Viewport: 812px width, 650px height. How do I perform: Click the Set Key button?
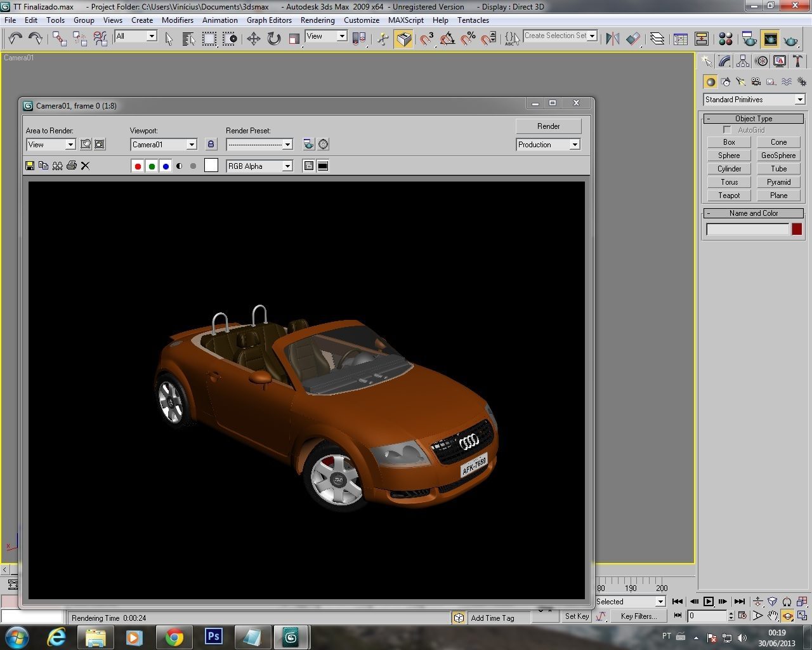[577, 616]
